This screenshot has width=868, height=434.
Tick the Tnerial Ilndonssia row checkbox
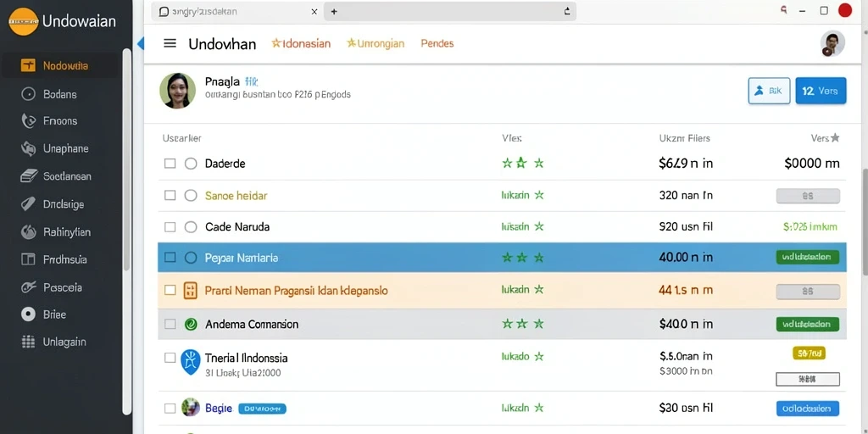coord(170,358)
